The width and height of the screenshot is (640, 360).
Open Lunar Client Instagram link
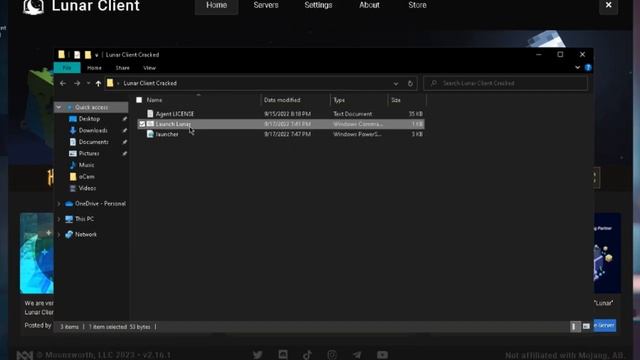tap(332, 355)
